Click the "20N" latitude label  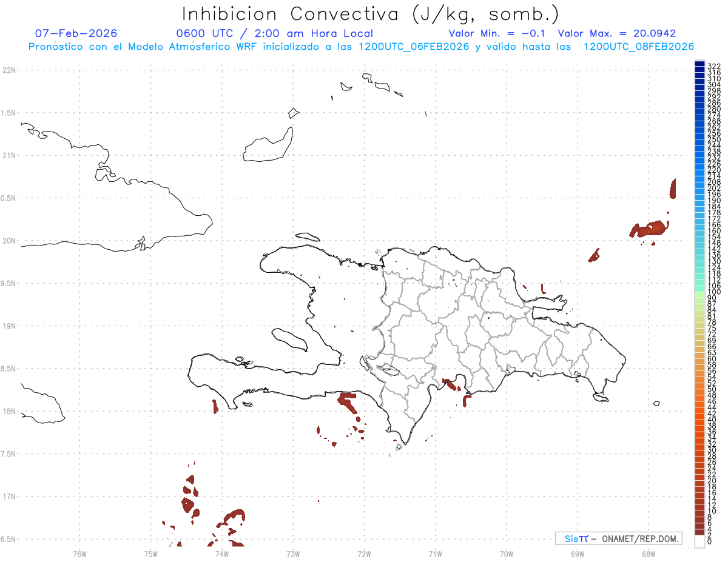10,241
